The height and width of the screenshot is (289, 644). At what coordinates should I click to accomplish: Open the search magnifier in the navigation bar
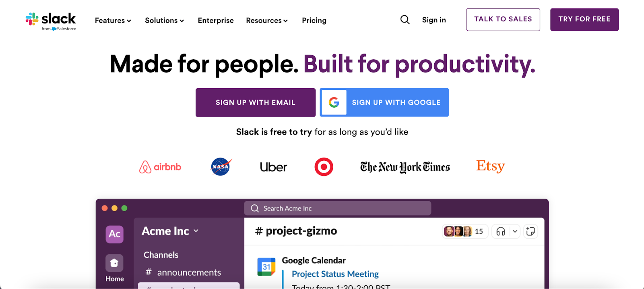click(x=405, y=19)
